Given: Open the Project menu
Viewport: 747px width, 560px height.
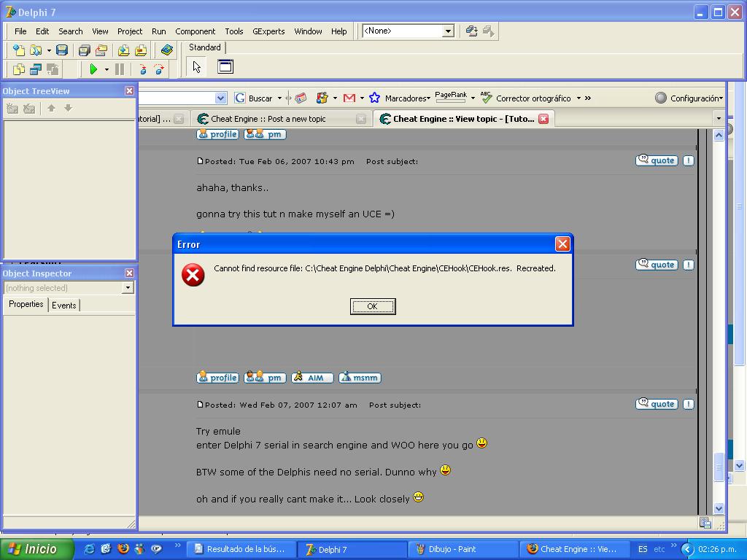Looking at the screenshot, I should click(130, 31).
